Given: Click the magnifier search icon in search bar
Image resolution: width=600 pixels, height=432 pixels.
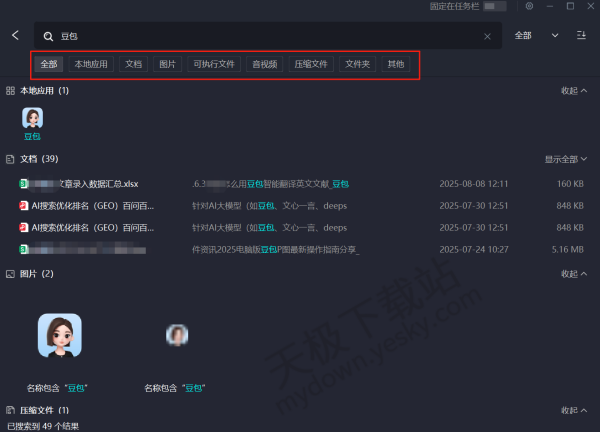Looking at the screenshot, I should 47,36.
